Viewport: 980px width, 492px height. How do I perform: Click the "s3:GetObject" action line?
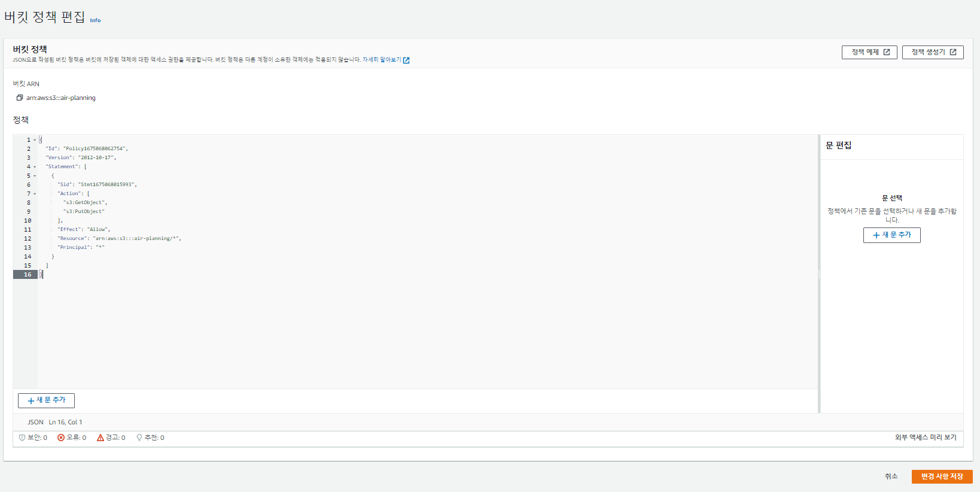[x=85, y=202]
